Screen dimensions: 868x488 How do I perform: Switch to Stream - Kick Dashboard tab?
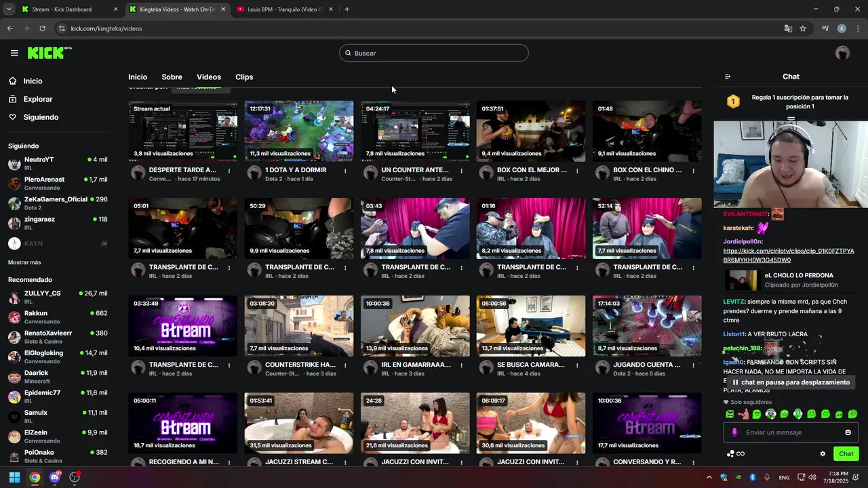[x=70, y=9]
